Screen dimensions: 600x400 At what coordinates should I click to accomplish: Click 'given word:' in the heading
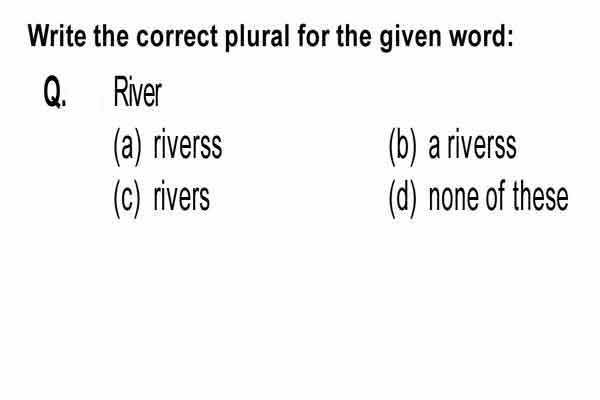(447, 38)
